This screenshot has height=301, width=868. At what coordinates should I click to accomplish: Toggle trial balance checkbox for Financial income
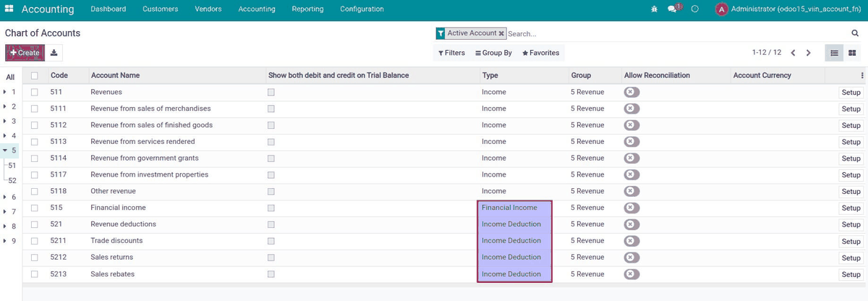click(x=271, y=208)
